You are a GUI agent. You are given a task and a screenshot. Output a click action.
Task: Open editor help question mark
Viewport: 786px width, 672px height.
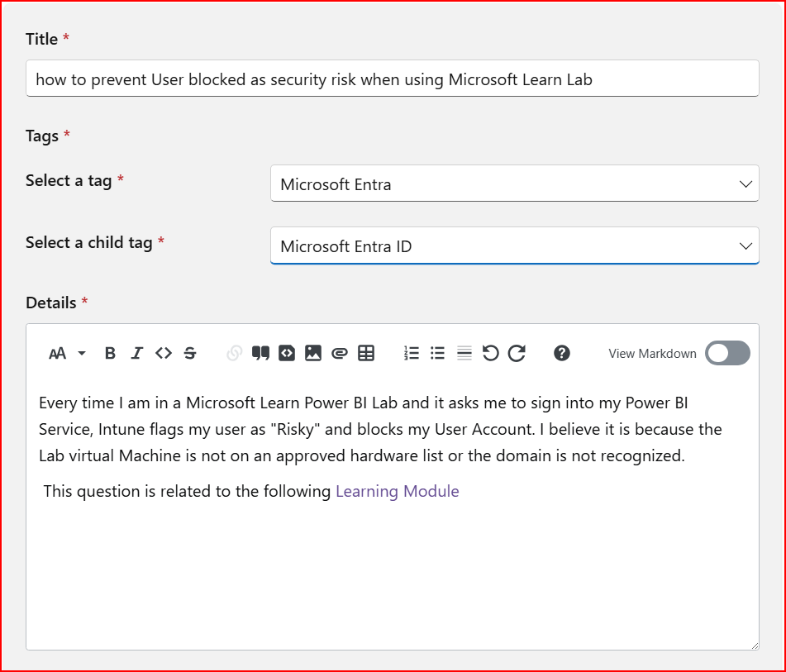(562, 354)
